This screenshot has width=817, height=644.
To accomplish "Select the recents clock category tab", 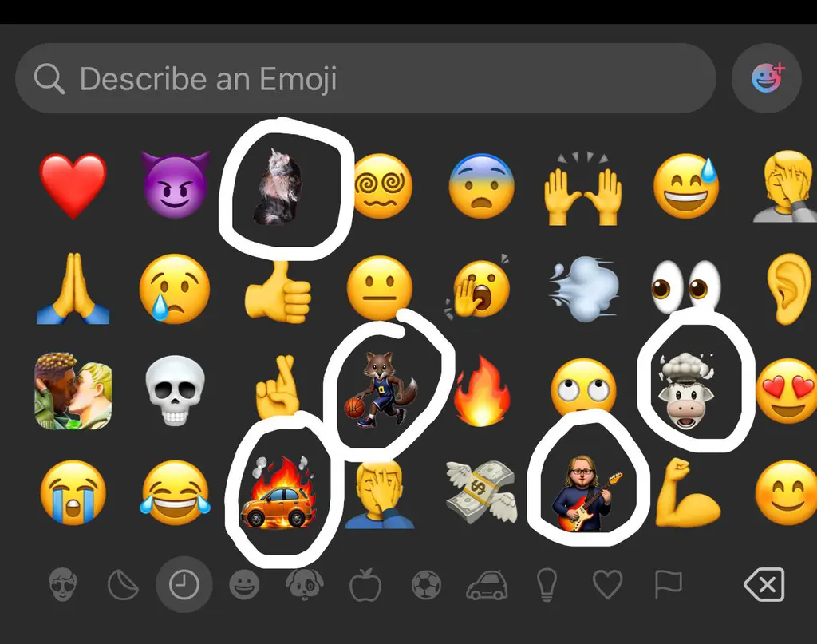I will coord(184,584).
